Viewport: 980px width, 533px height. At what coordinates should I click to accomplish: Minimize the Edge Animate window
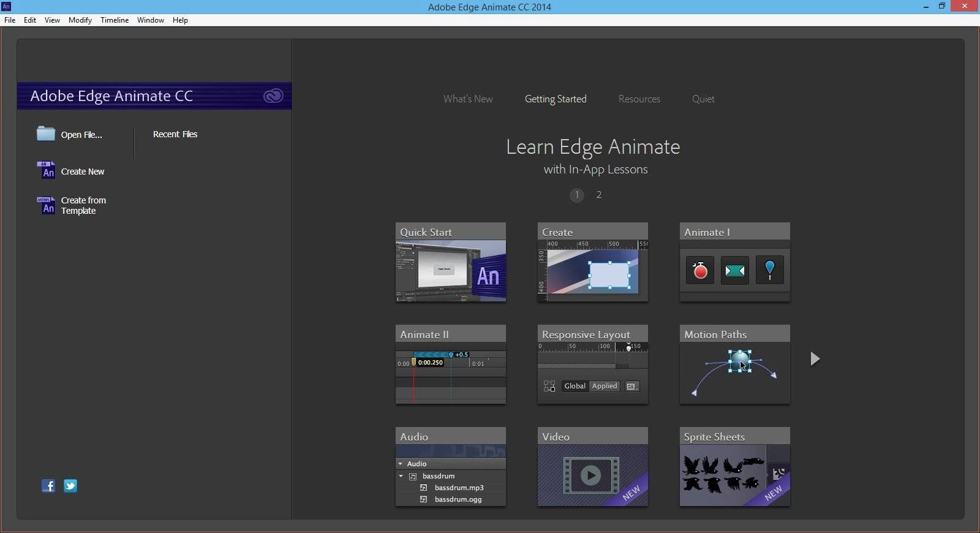(x=925, y=7)
